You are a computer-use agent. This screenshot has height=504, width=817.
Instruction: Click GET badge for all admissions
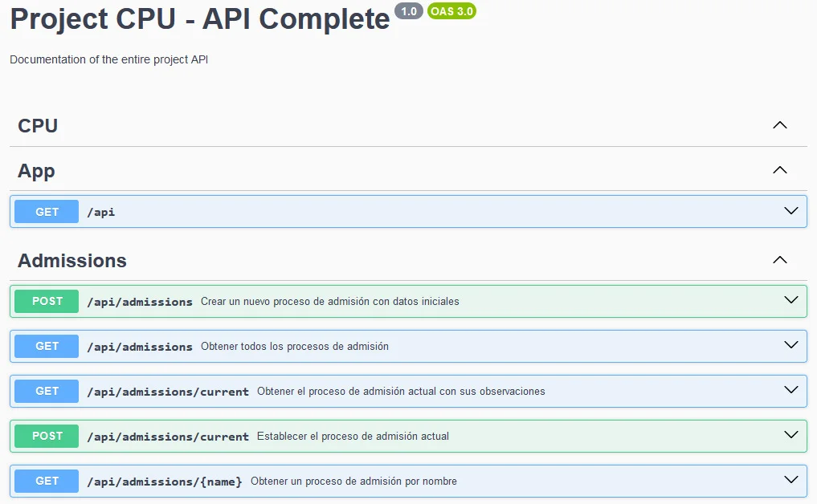pos(47,346)
